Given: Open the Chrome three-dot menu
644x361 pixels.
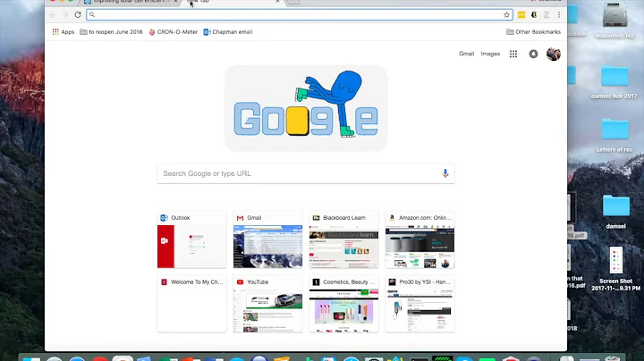Looking at the screenshot, I should (x=559, y=15).
